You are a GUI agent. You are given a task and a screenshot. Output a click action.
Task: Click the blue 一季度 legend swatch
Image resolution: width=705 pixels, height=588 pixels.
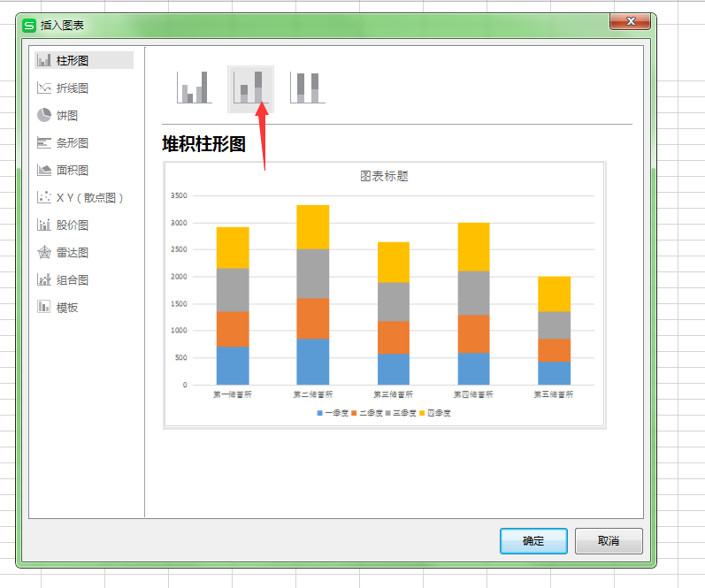tap(319, 413)
